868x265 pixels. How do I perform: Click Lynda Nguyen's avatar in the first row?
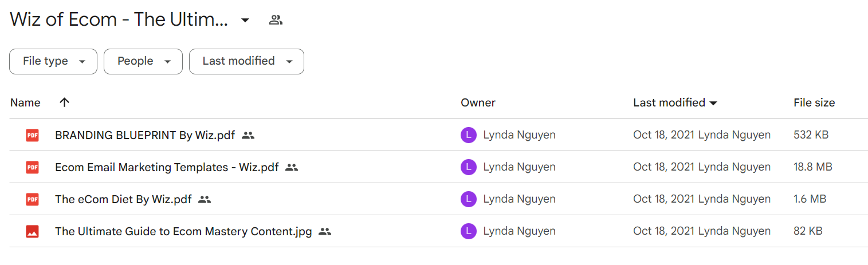pyautogui.click(x=468, y=136)
